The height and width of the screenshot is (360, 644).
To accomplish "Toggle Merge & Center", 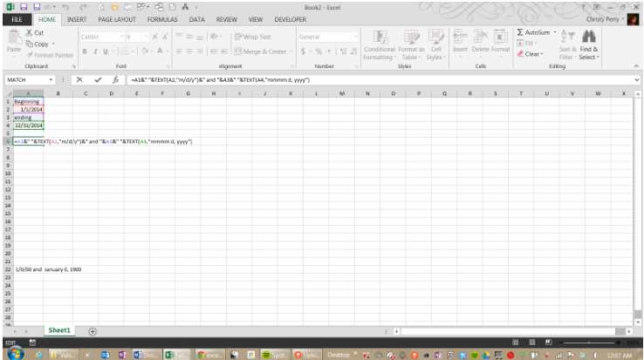I will 260,51.
